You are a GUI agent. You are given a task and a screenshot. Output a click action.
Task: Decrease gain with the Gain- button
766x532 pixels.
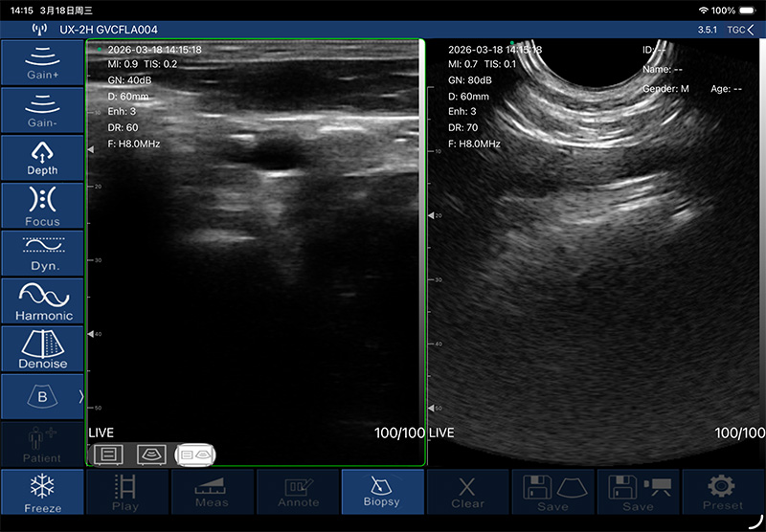coord(42,110)
